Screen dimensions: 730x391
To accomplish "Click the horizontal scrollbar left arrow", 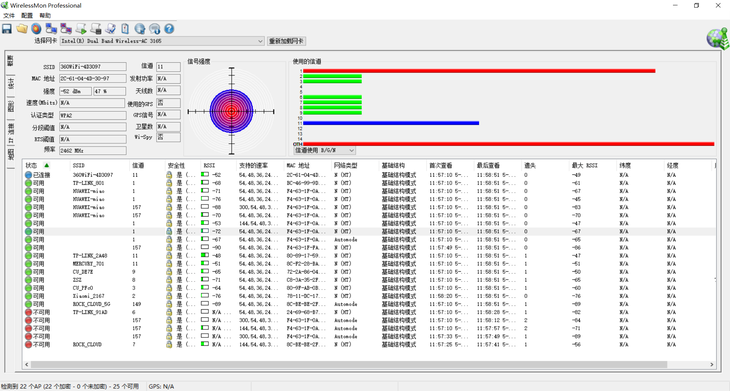I will [27, 364].
